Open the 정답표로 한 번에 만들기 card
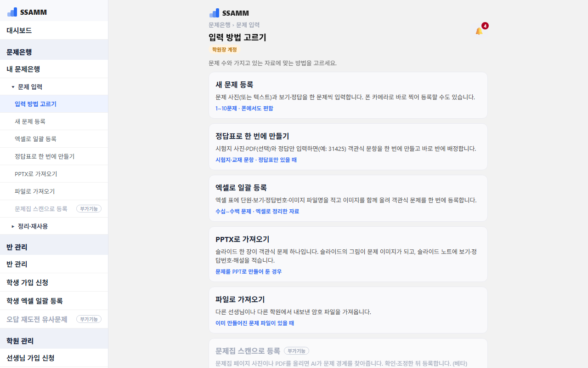588x368 pixels. coord(348,147)
